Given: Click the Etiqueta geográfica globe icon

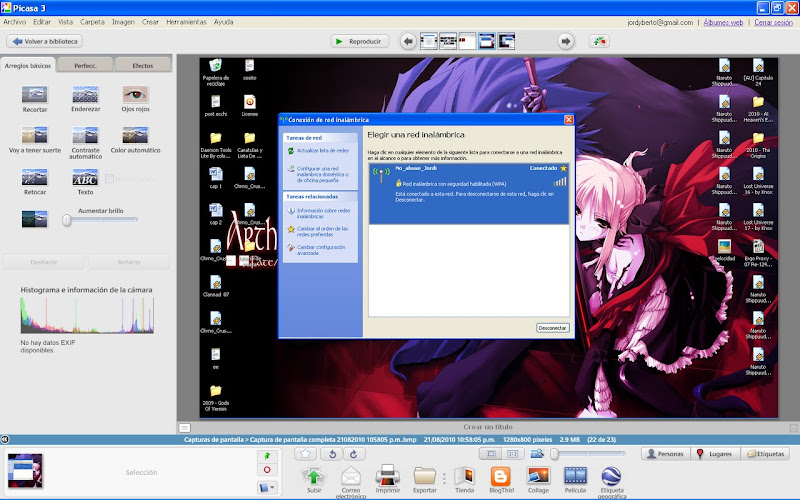Looking at the screenshot, I should (x=612, y=477).
